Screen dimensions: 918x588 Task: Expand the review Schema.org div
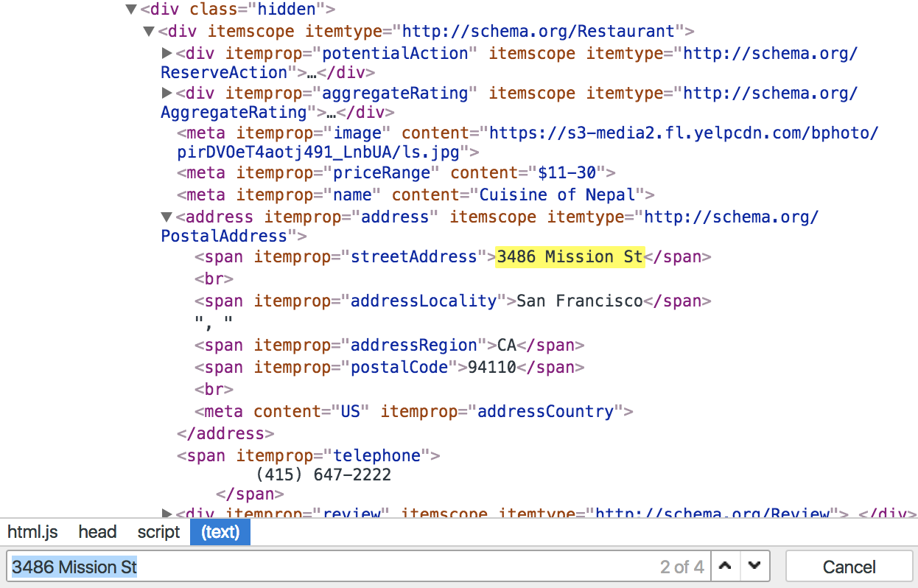pos(167,512)
